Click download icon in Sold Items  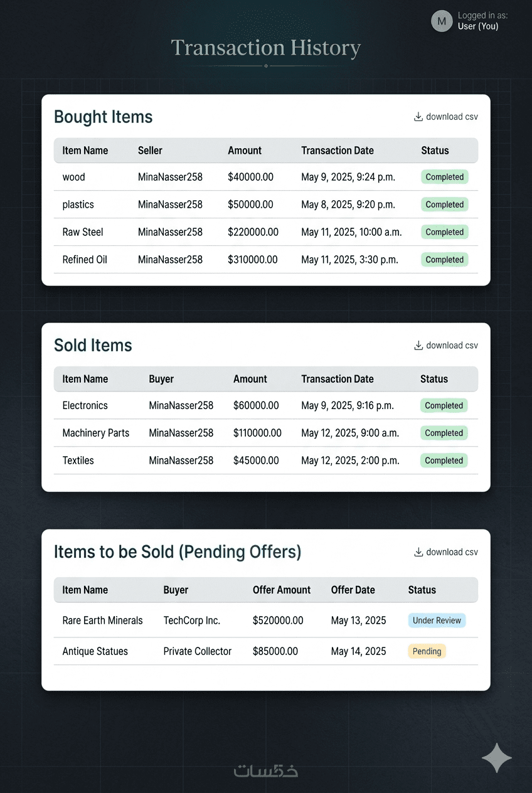pos(418,345)
